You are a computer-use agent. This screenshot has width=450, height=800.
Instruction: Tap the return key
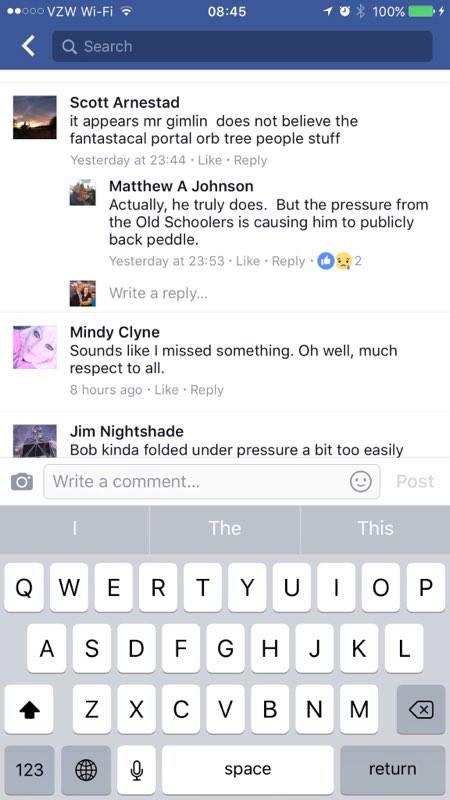(392, 770)
